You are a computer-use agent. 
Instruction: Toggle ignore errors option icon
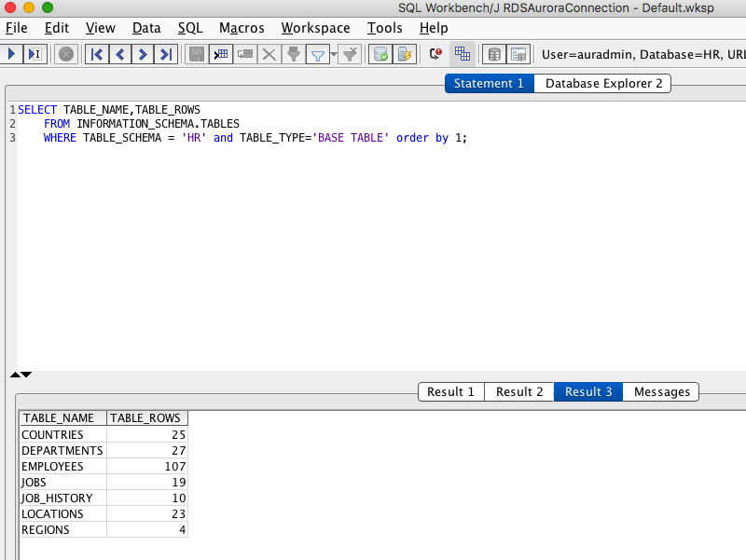[x=435, y=54]
